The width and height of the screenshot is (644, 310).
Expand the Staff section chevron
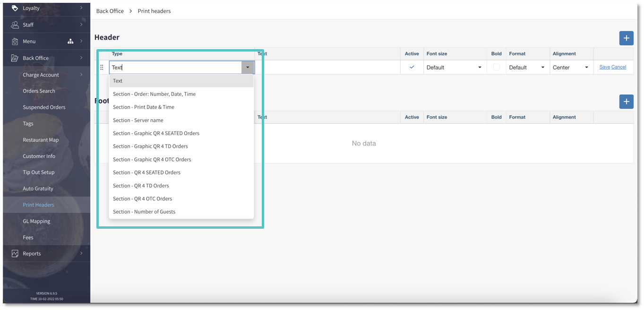click(x=81, y=25)
